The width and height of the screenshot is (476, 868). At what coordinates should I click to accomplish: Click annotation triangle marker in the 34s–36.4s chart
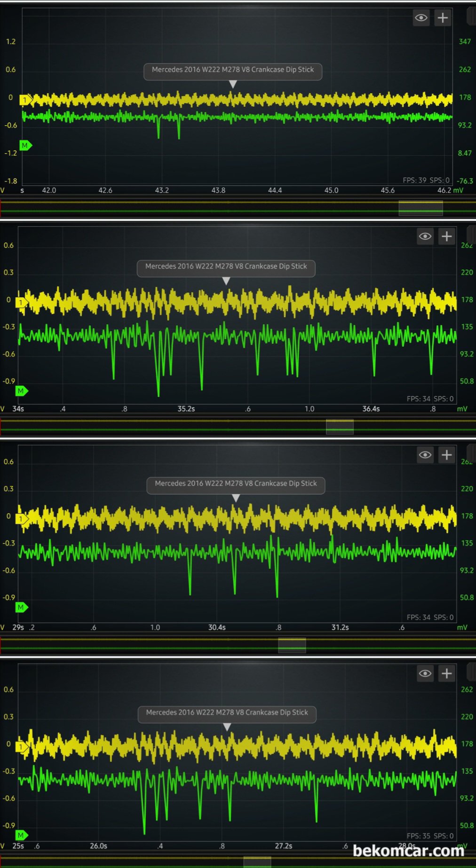click(x=226, y=281)
